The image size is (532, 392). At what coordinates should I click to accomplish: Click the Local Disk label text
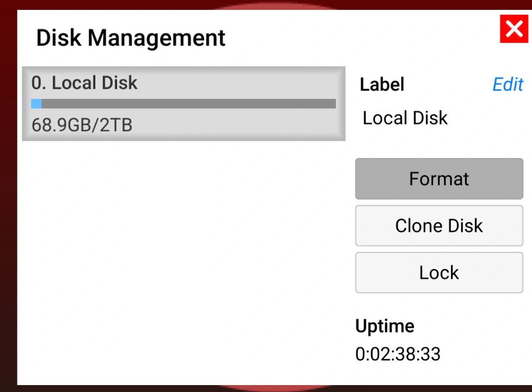coord(405,118)
